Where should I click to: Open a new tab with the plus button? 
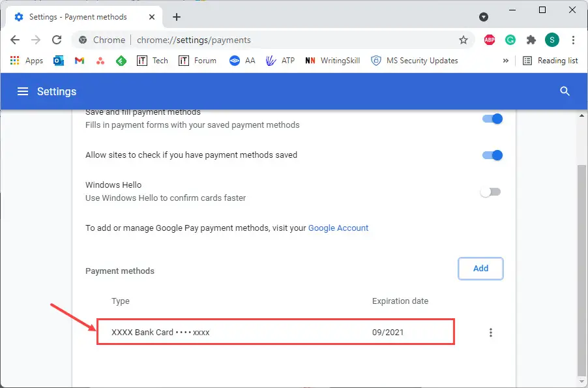tap(177, 17)
